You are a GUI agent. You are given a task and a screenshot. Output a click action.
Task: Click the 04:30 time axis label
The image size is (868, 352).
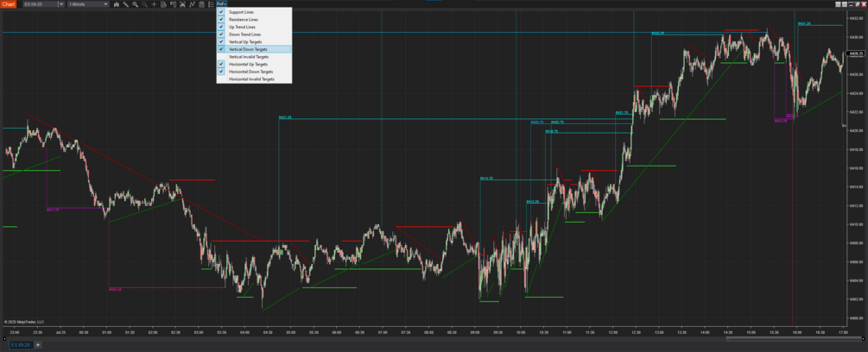pyautogui.click(x=268, y=332)
